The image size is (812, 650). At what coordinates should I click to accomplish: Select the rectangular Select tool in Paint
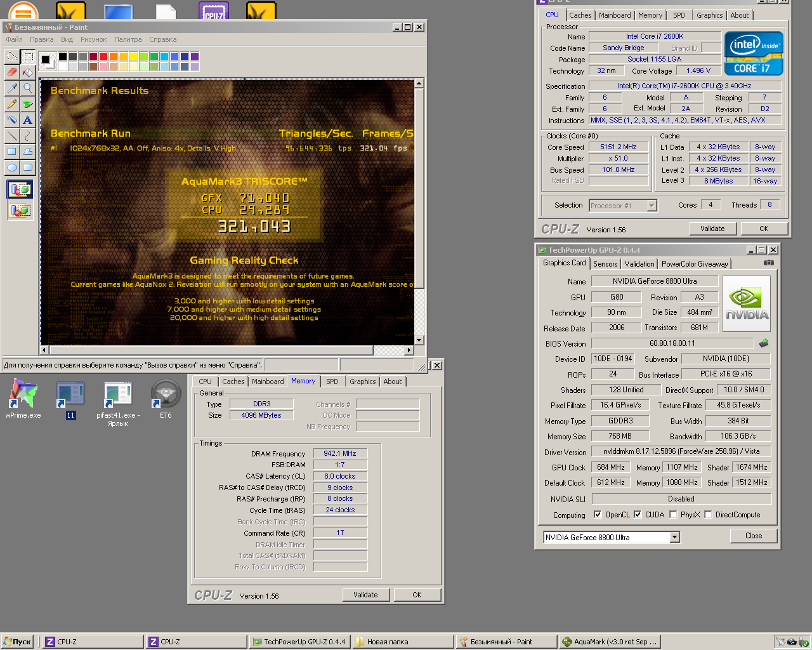tap(28, 56)
